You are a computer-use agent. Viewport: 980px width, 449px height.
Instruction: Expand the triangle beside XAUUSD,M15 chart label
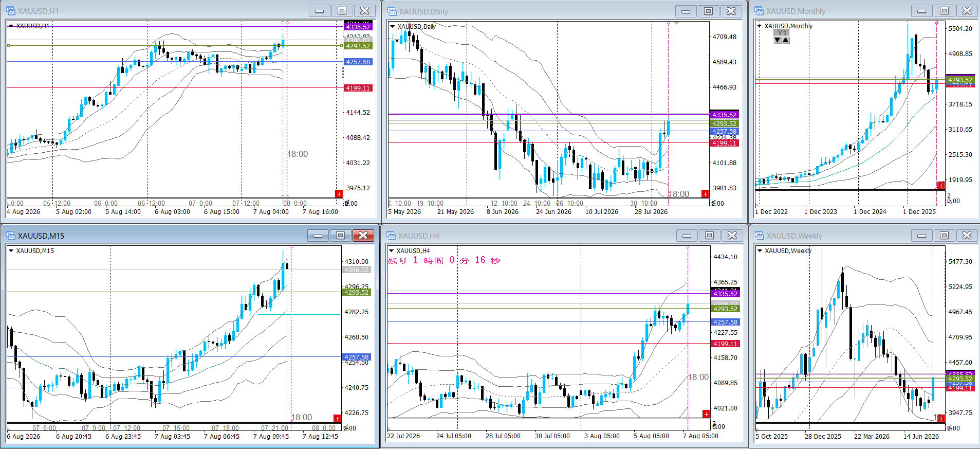[x=11, y=250]
